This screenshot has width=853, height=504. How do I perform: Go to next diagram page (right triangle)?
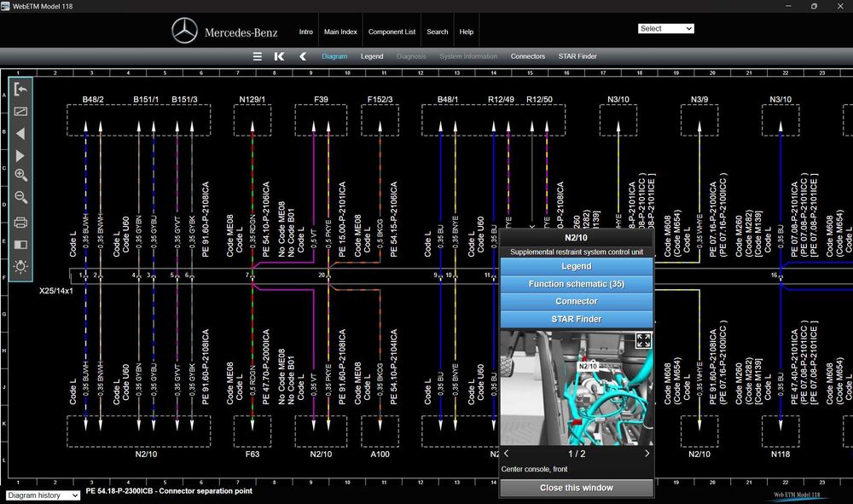[x=20, y=156]
